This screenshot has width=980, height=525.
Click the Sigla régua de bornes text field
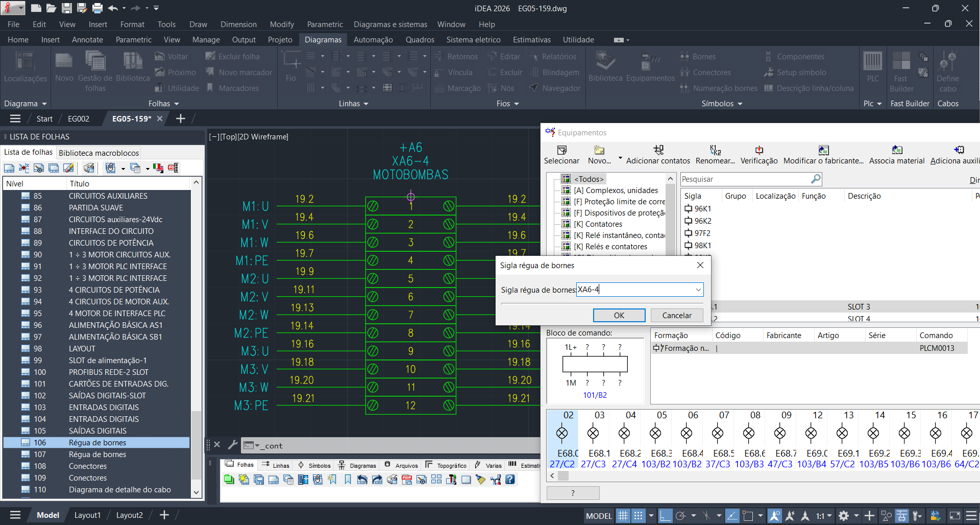[x=633, y=290]
